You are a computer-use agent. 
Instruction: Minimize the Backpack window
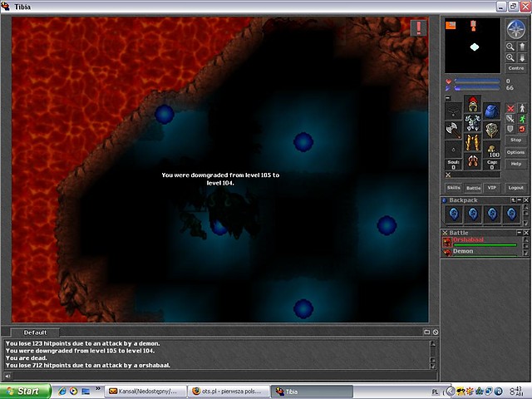tap(520, 200)
